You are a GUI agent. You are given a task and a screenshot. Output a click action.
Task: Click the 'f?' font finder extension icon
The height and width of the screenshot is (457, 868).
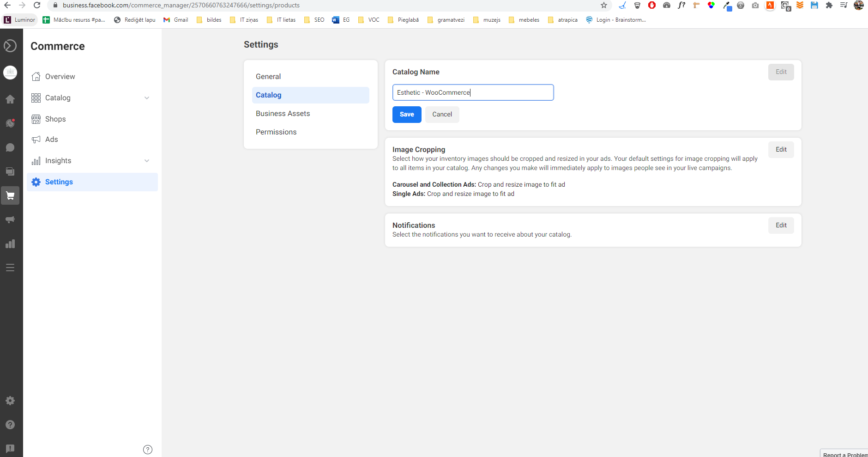(x=681, y=5)
